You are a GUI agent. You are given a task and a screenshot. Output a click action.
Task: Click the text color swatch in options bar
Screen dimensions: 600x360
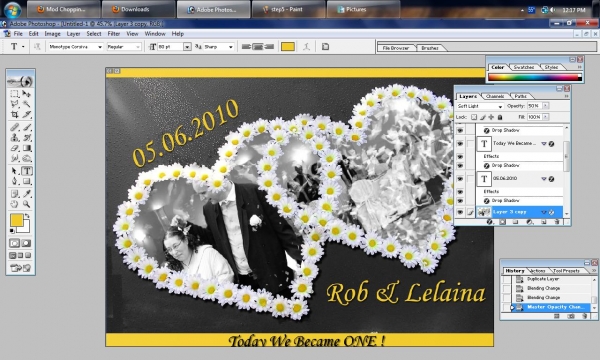click(x=288, y=47)
